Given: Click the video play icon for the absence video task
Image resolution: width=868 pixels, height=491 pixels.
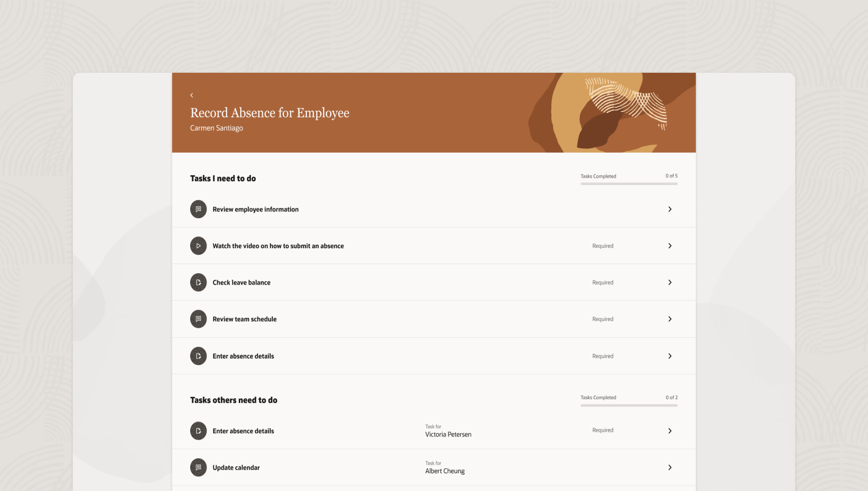Looking at the screenshot, I should pos(198,246).
